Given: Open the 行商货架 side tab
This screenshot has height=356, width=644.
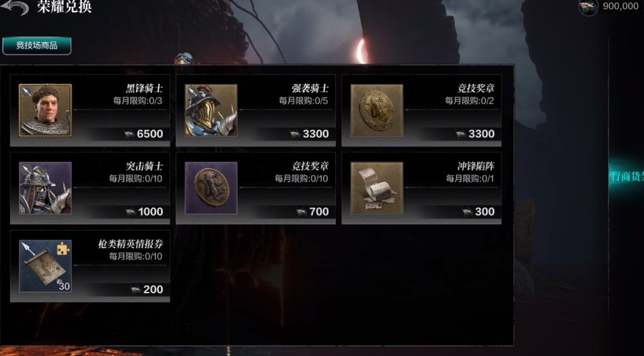Looking at the screenshot, I should [x=627, y=177].
